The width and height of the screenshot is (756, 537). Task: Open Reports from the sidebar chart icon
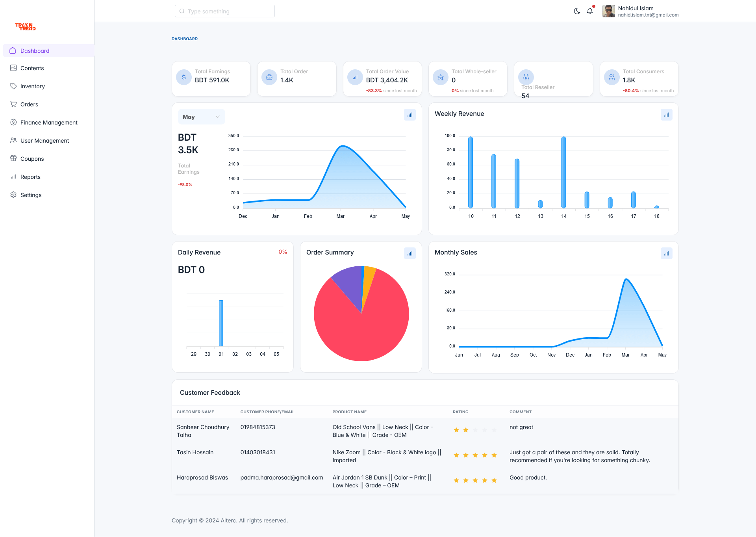(13, 177)
